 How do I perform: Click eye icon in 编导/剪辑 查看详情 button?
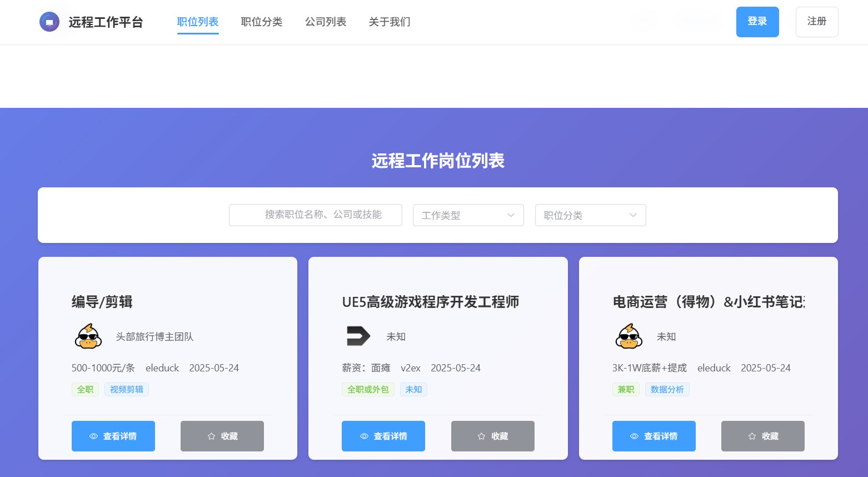tap(94, 436)
